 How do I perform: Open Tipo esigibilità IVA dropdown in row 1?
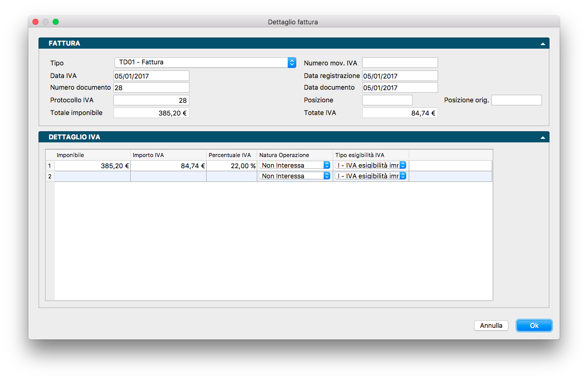click(x=371, y=165)
